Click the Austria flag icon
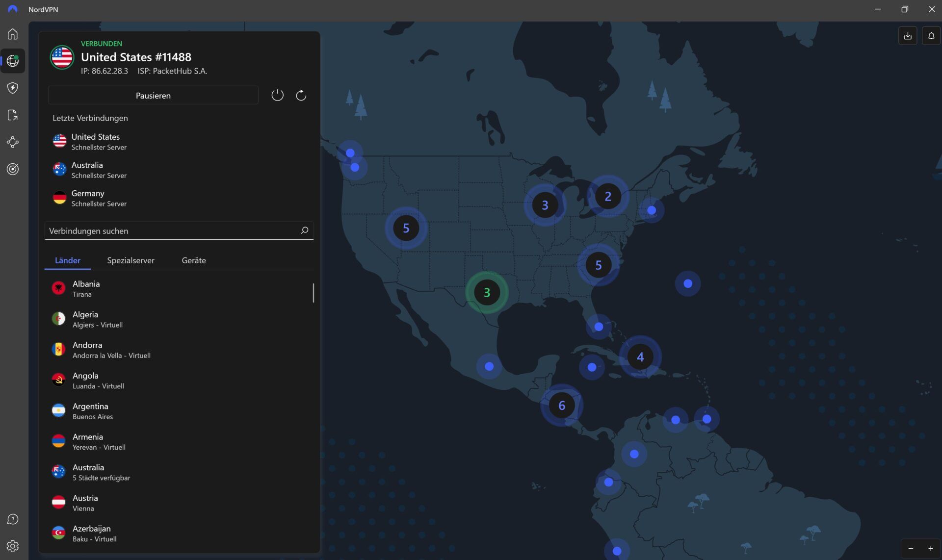 coord(58,502)
